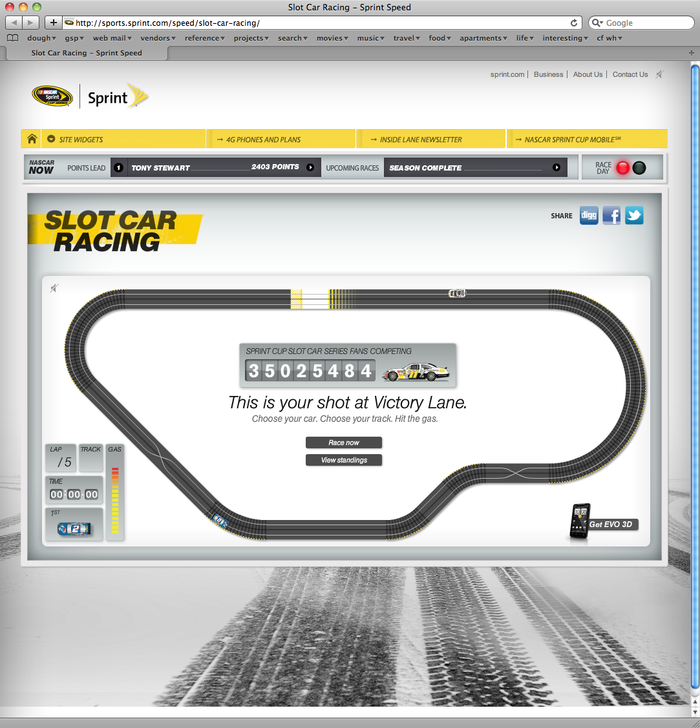Viewport: 700px width, 728px height.
Task: Open the gsp bookmarks folder
Action: (74, 38)
